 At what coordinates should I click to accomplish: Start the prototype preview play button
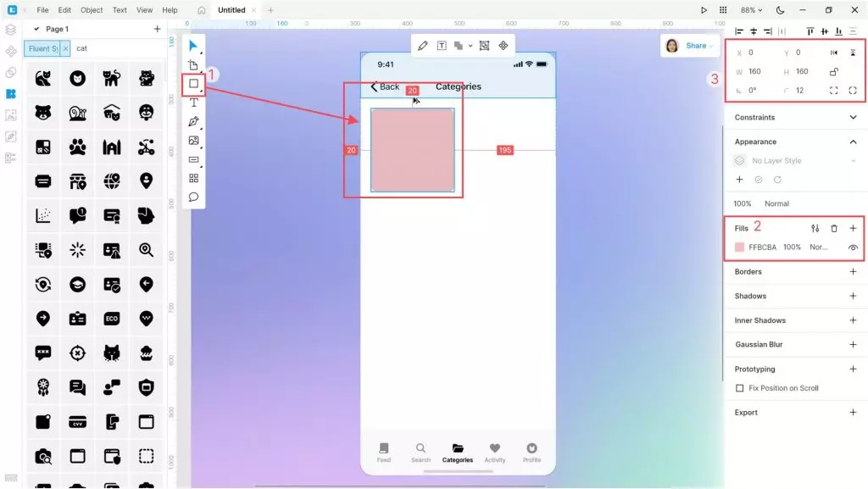pos(704,10)
